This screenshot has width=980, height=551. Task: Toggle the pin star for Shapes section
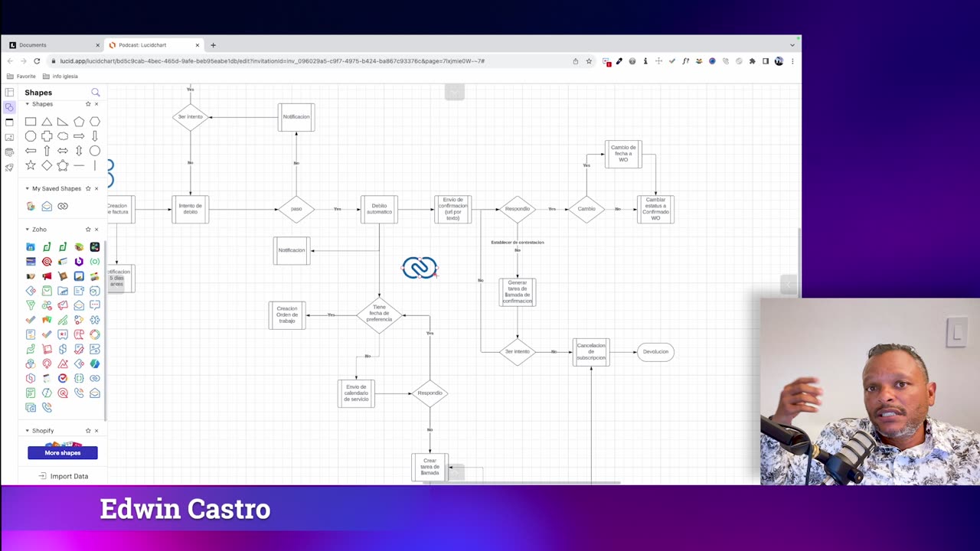[88, 104]
